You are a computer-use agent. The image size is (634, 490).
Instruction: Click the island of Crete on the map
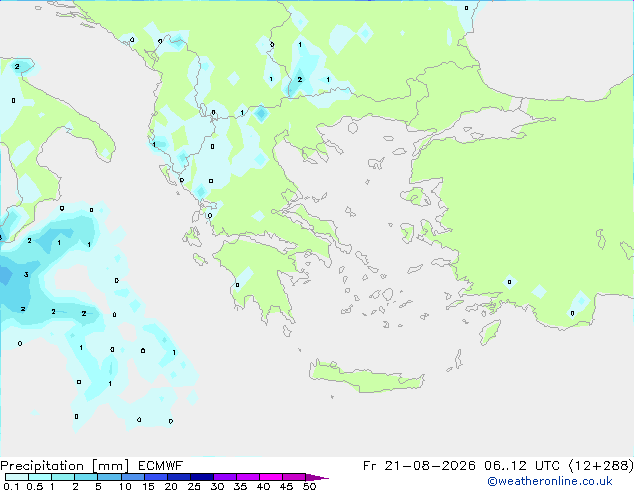366,376
